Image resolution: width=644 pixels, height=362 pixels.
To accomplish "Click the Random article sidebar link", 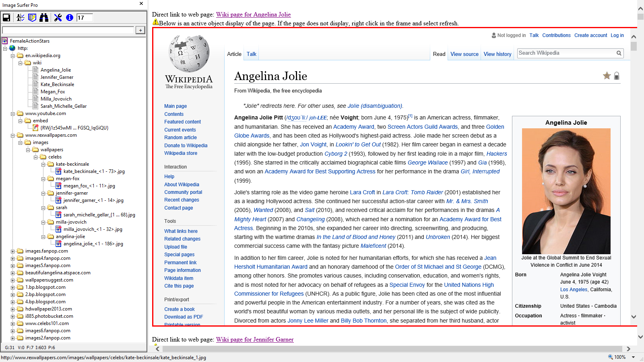I will pyautogui.click(x=180, y=138).
